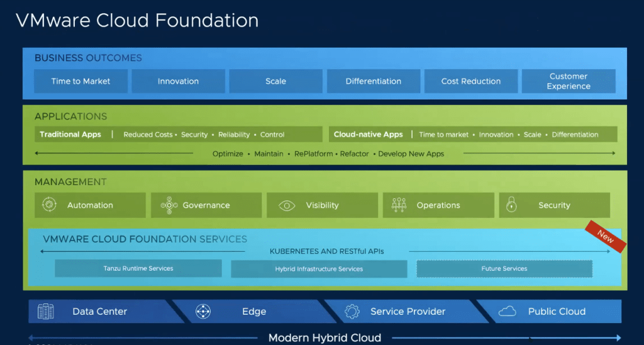Click the Data Center building icon
This screenshot has width=644, height=345.
tap(46, 312)
